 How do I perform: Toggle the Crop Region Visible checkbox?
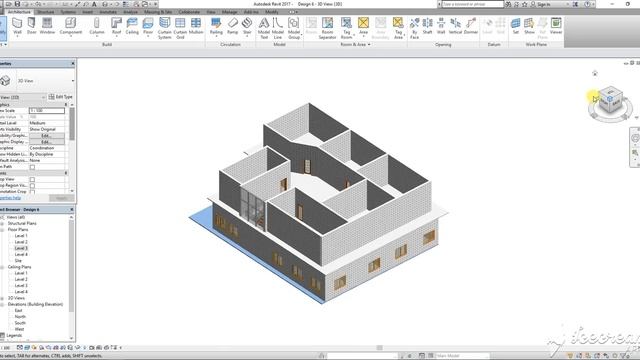(32, 186)
